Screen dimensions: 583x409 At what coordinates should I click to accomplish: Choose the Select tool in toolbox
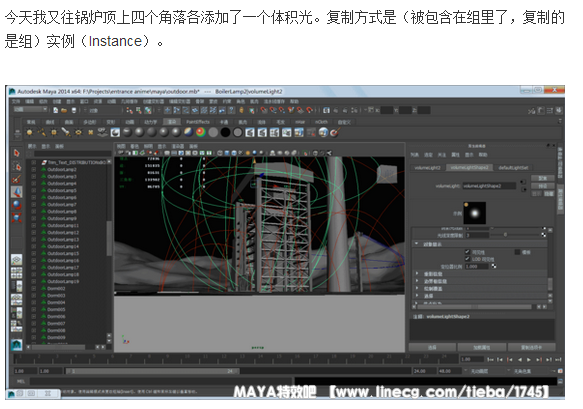point(16,153)
